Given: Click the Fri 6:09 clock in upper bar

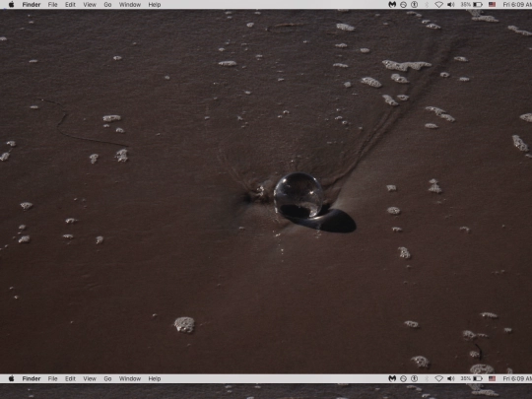Looking at the screenshot, I should tap(517, 4).
